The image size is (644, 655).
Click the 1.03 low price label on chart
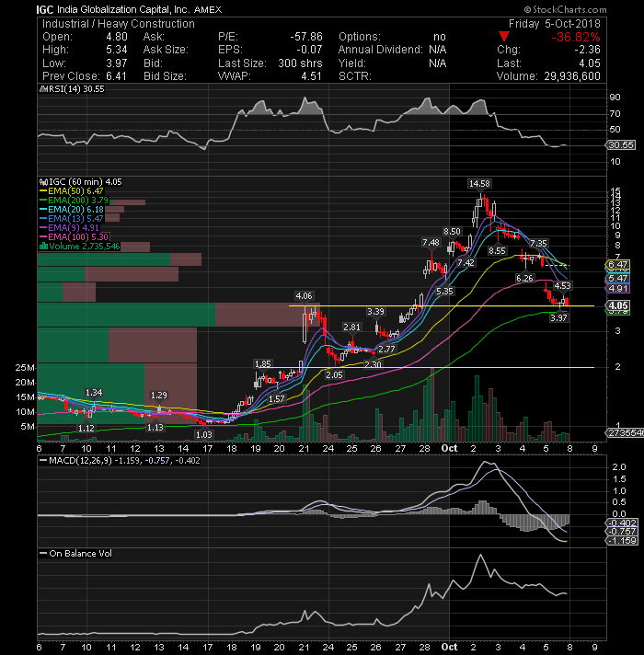coord(204,434)
